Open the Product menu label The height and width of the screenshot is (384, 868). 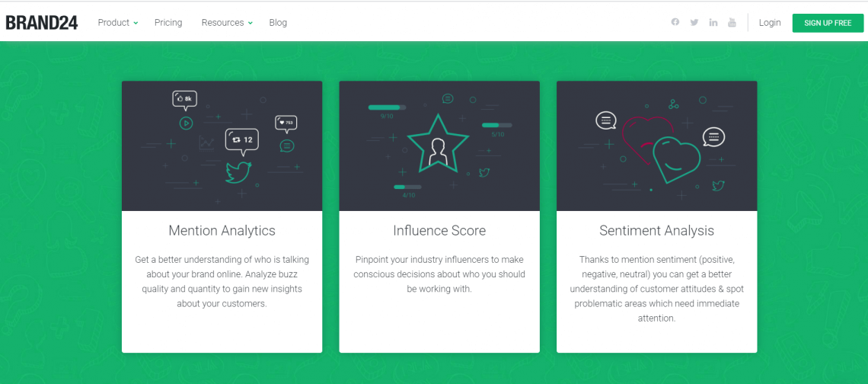point(113,23)
